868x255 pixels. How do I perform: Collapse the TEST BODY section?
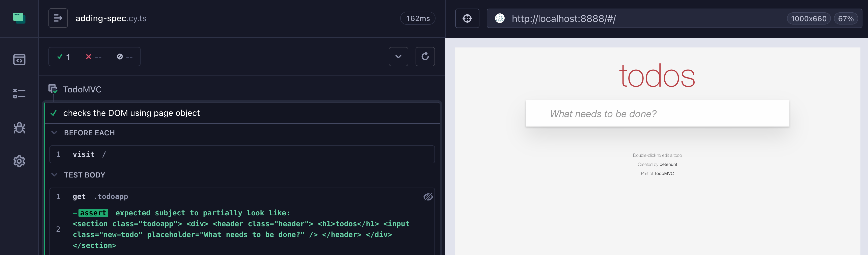coord(78,175)
